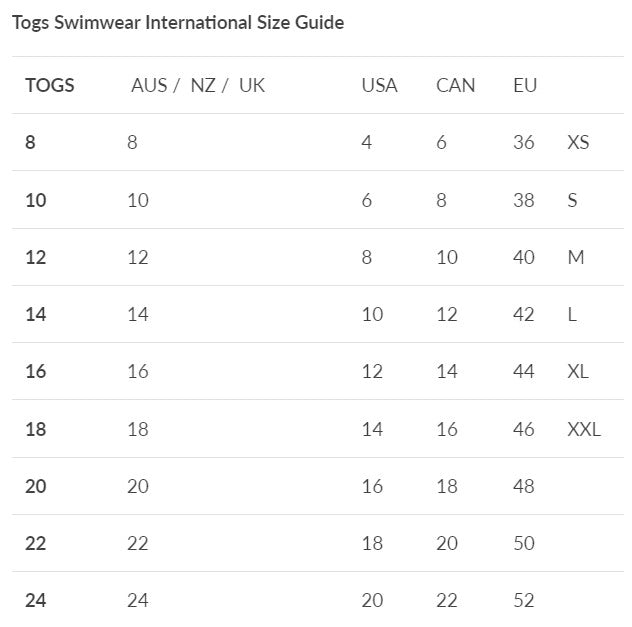Select the AUS / NZ / UK column header

coord(198,85)
